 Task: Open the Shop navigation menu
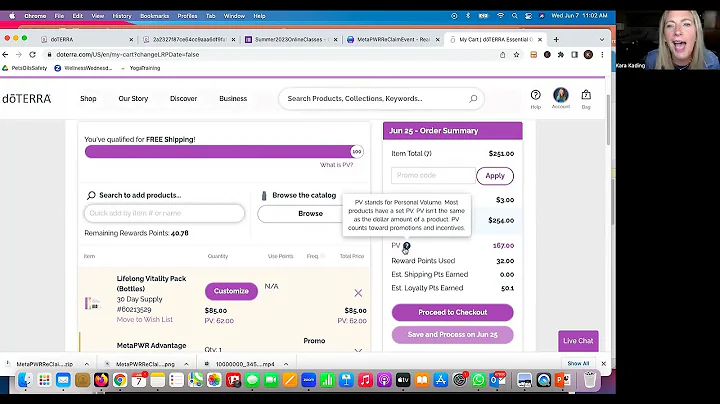(88, 99)
